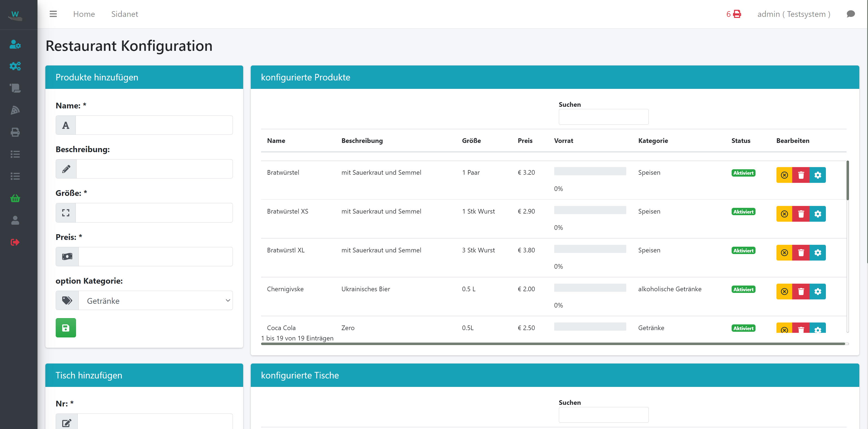Open user settings icon in sidebar
Viewport: 868px width, 429px height.
(15, 44)
